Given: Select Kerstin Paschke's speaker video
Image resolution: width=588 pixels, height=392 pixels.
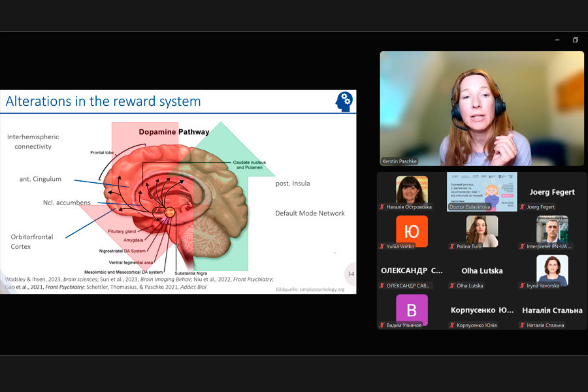Looking at the screenshot, I should click(482, 108).
